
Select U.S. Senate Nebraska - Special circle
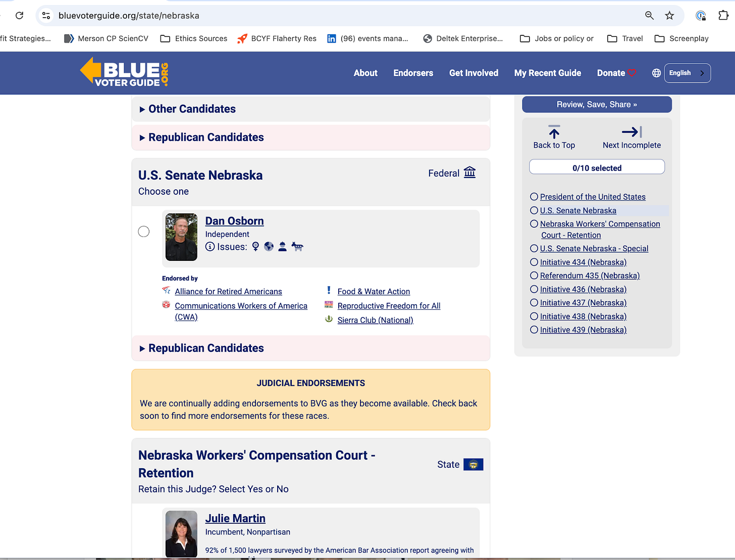pos(534,248)
